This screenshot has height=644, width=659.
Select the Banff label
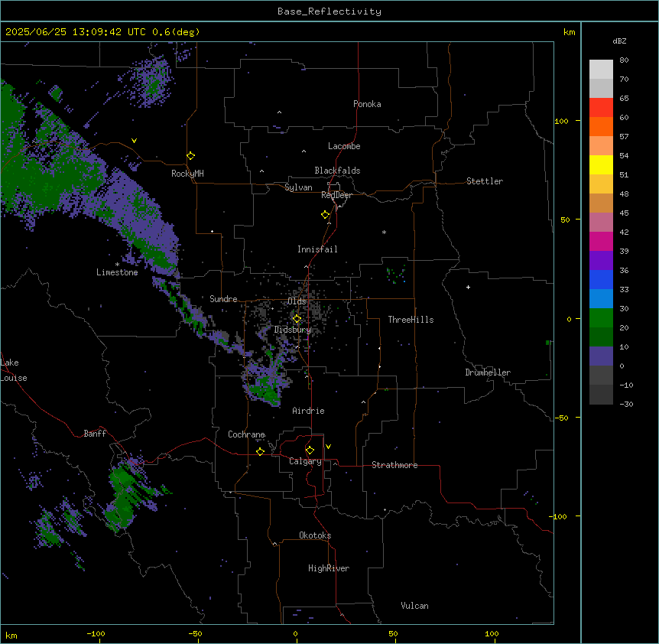[95, 434]
